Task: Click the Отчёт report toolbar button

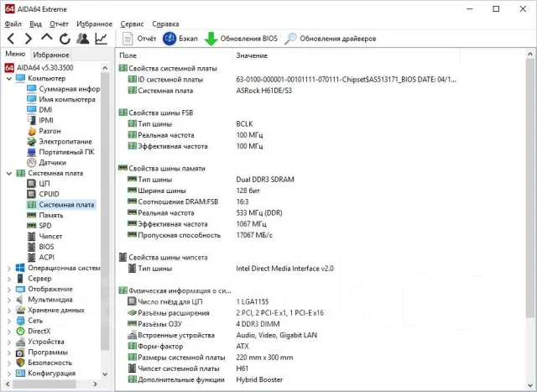Action: pos(139,39)
